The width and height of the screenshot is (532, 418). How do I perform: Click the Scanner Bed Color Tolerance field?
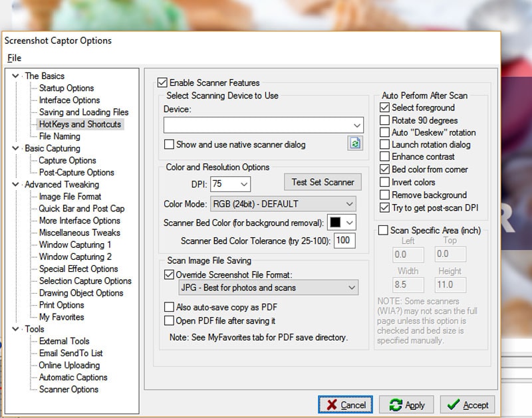coord(344,241)
